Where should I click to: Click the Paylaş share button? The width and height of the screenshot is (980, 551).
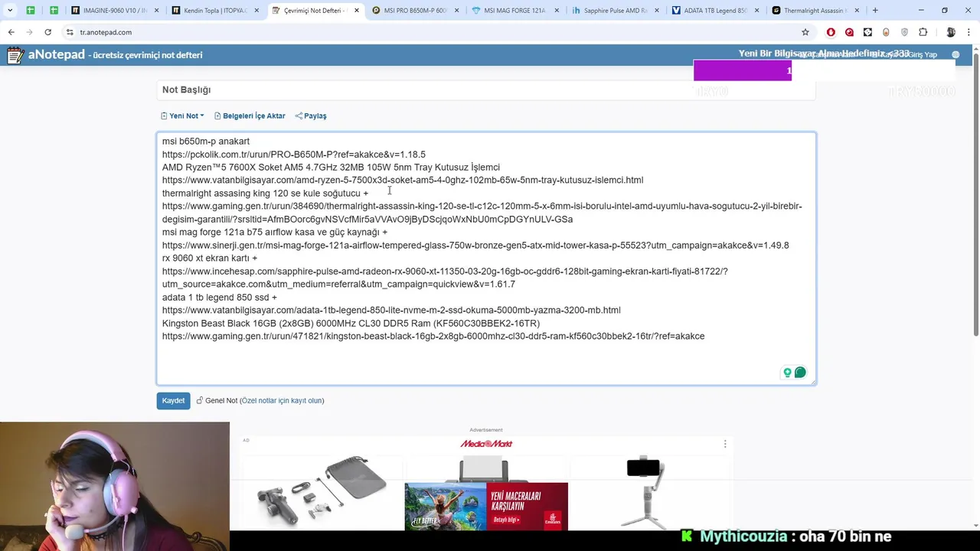tap(311, 116)
